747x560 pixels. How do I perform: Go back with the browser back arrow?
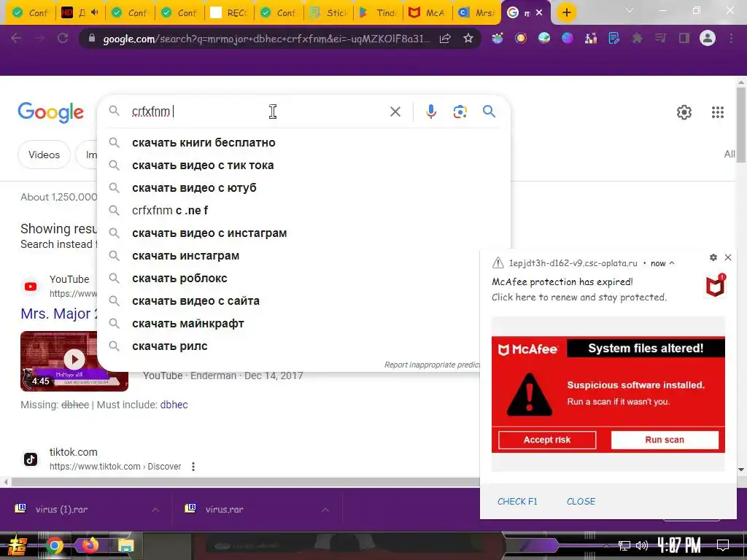[x=16, y=38]
